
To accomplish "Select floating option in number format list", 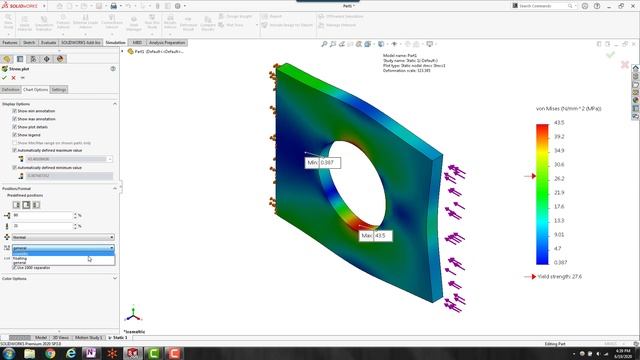I will click(63, 258).
